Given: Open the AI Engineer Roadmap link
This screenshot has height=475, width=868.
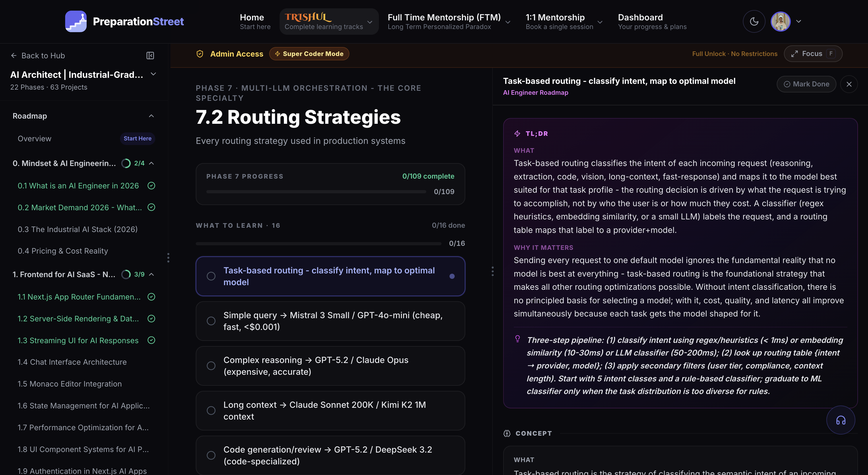Looking at the screenshot, I should tap(535, 93).
